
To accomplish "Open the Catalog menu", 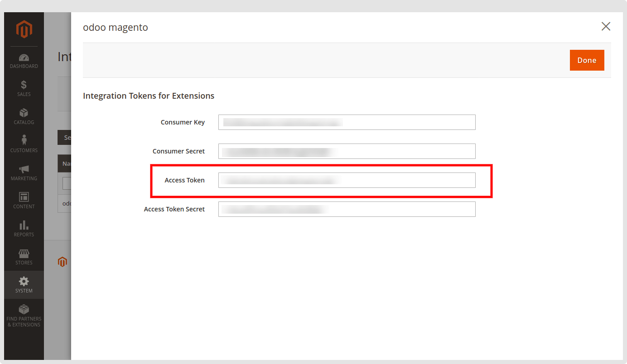I will [x=24, y=117].
